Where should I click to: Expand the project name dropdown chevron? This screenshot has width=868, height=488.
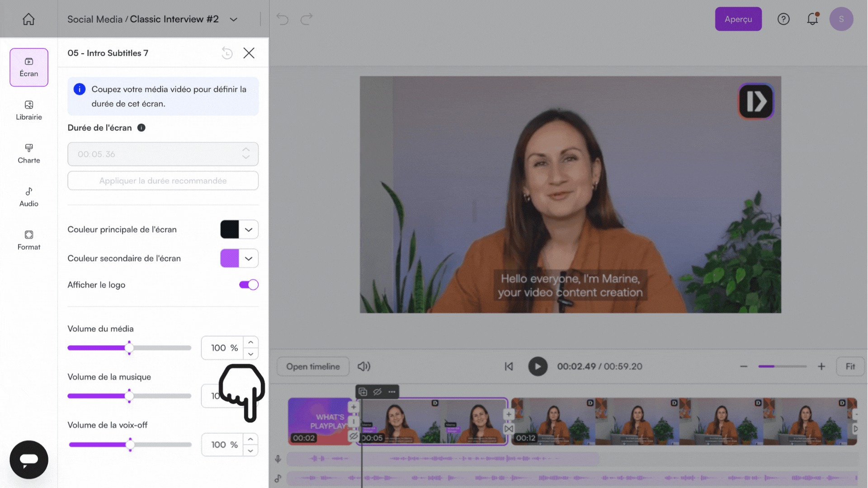[x=233, y=19]
